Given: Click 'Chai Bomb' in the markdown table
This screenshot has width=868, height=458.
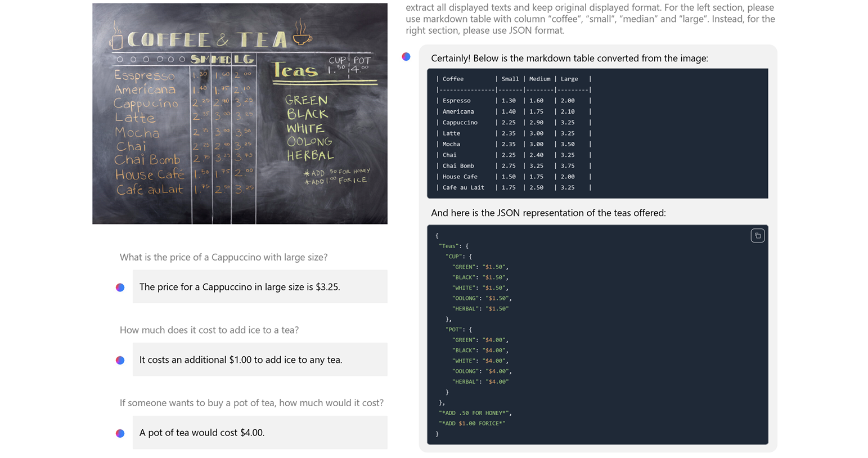Looking at the screenshot, I should coord(458,166).
